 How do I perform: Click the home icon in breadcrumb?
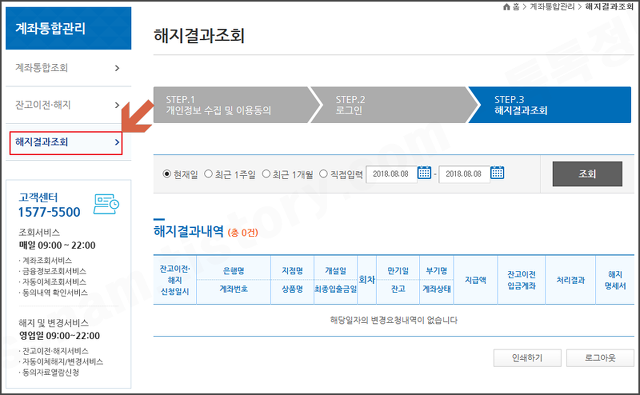(x=507, y=7)
